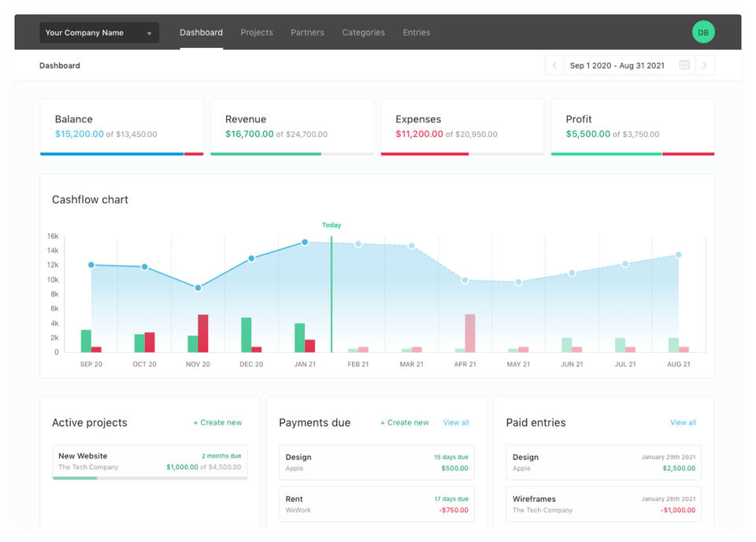Go to previous date range arrow
This screenshot has height=542, width=756.
point(554,65)
